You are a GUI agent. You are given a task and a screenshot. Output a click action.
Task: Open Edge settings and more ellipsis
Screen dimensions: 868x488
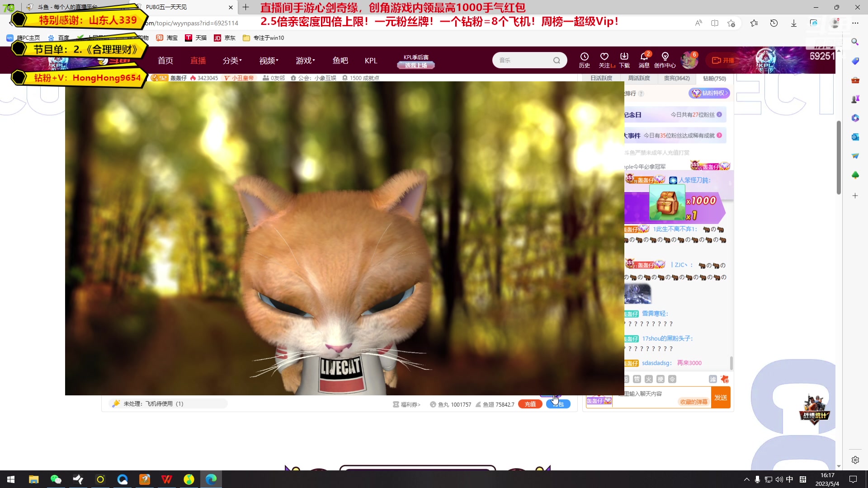coord(855,23)
